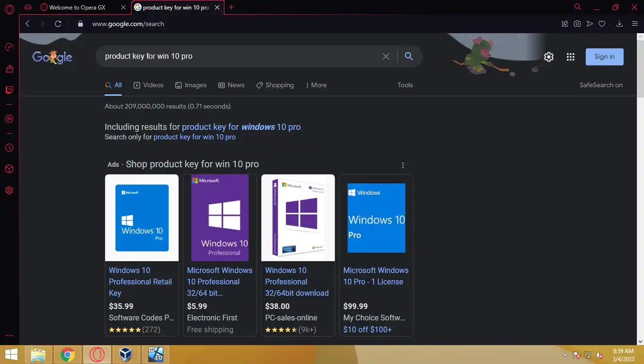Open ads three-dot options menu
The image size is (644, 364).
pos(403,165)
